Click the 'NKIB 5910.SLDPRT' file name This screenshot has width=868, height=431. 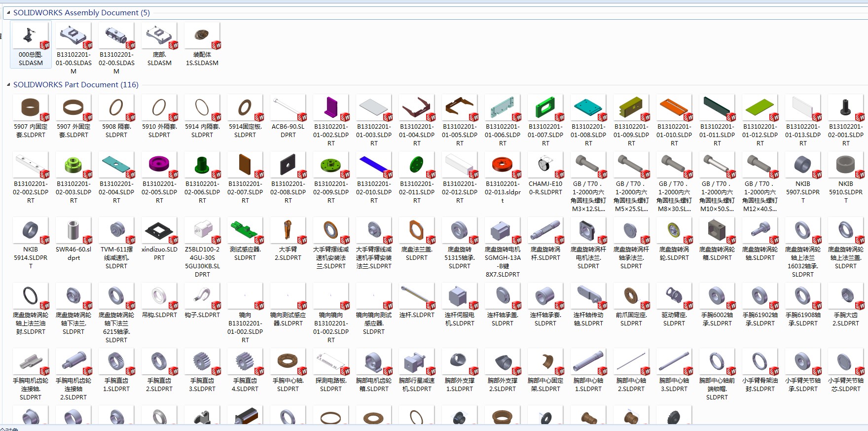846,192
